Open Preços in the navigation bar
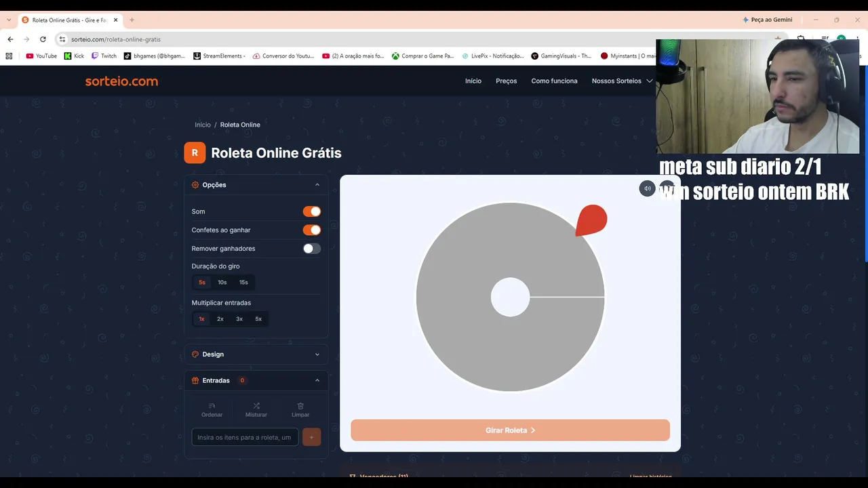 pyautogui.click(x=507, y=81)
